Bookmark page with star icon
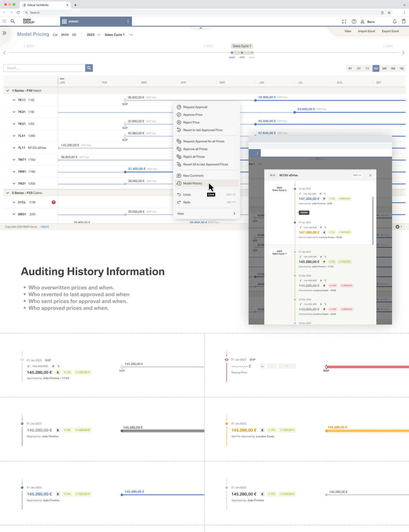This screenshot has height=532, width=409. point(389,13)
